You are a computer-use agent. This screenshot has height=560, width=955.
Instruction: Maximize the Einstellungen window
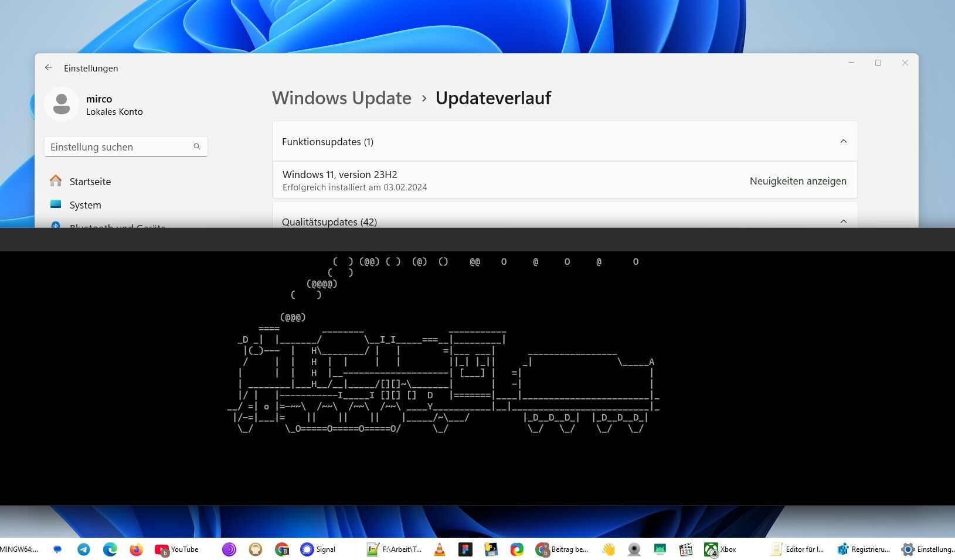point(878,63)
